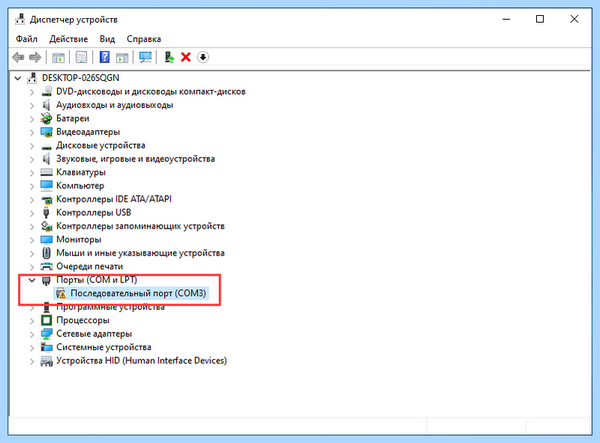Click the properties icon in toolbar
600x443 pixels.
tap(81, 57)
